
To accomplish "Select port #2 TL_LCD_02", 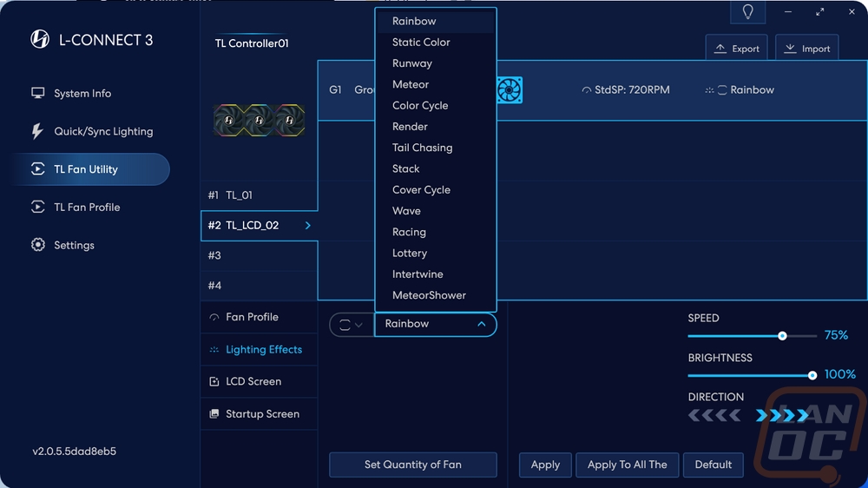I will (259, 226).
